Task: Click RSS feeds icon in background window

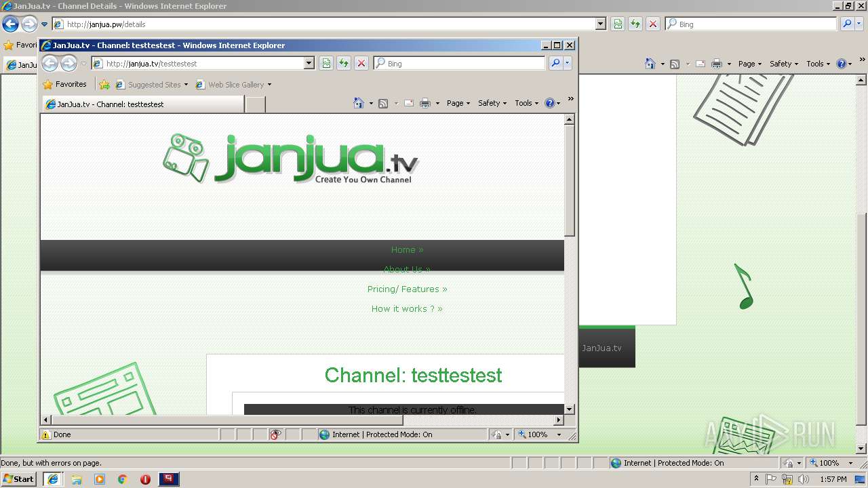Action: [675, 64]
